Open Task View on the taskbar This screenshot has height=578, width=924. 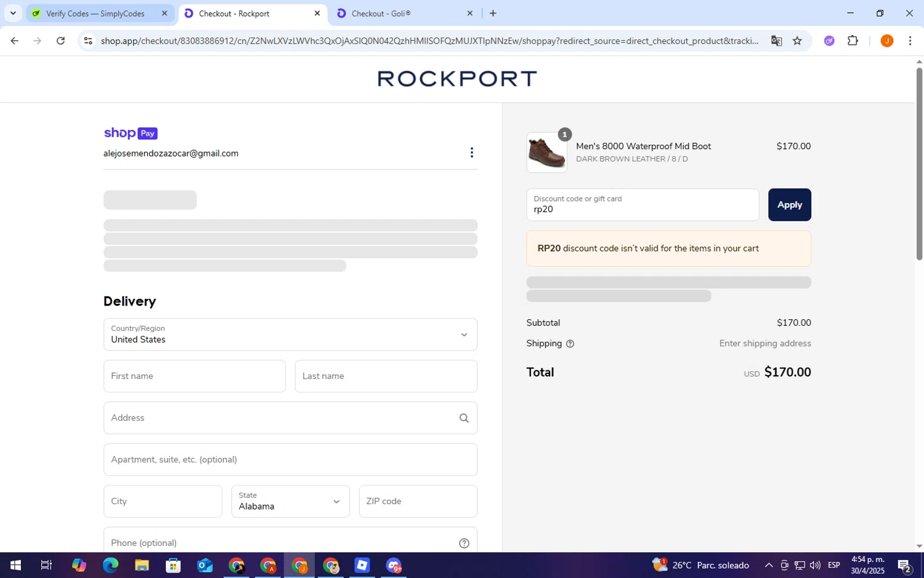coord(46,565)
